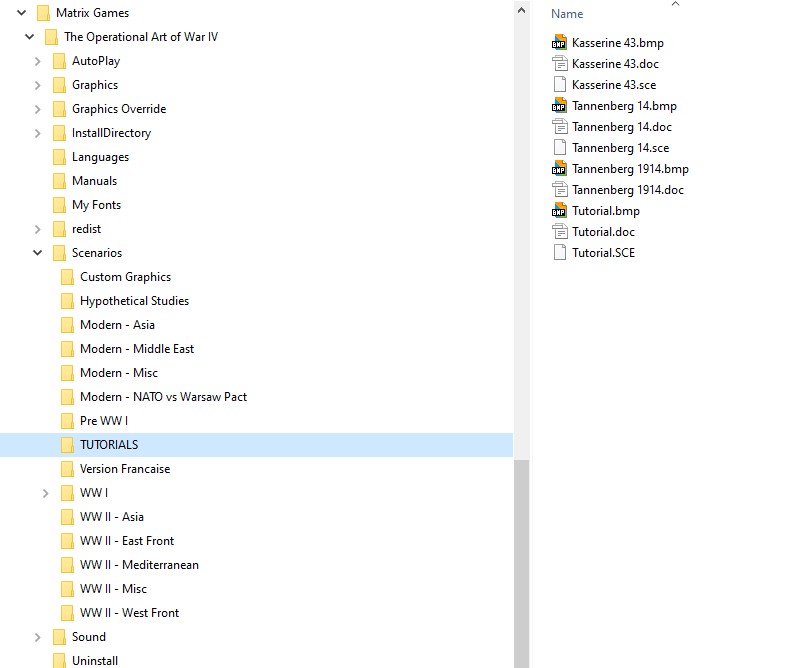Collapse the Matrix Games tree node
The width and height of the screenshot is (786, 668).
(22, 13)
